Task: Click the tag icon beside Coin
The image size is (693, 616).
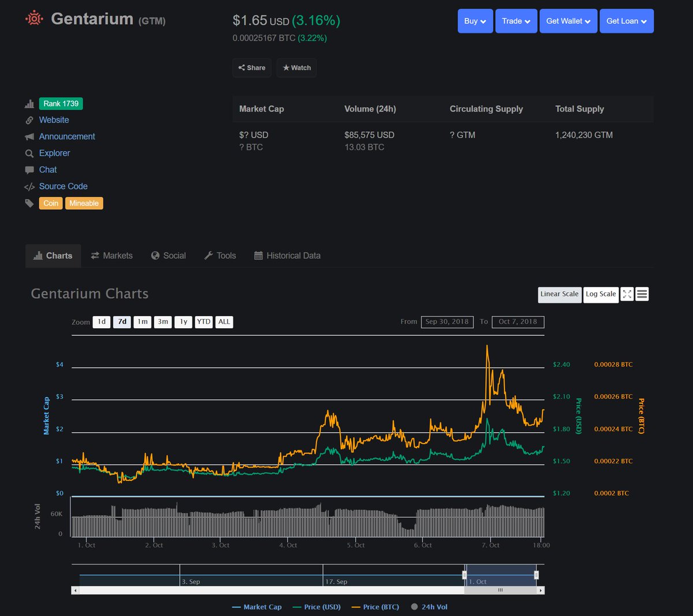Action: [x=29, y=203]
